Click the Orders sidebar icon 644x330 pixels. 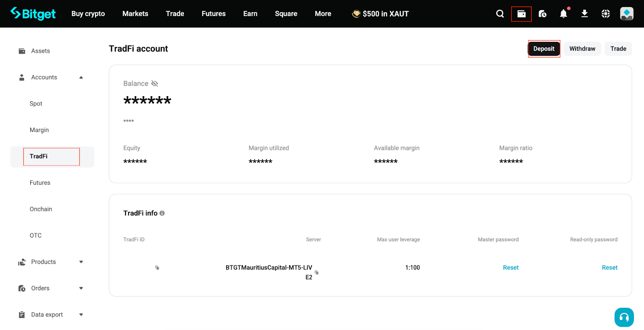pyautogui.click(x=22, y=288)
